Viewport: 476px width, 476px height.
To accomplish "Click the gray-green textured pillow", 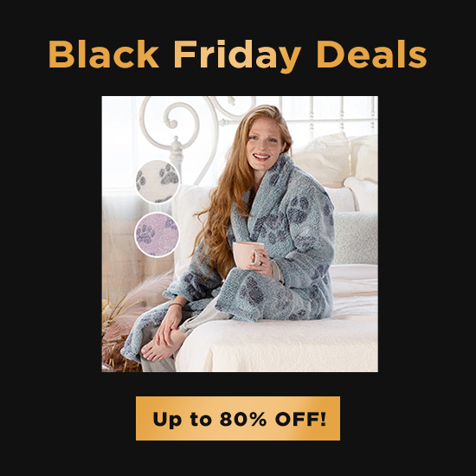I will click(355, 238).
